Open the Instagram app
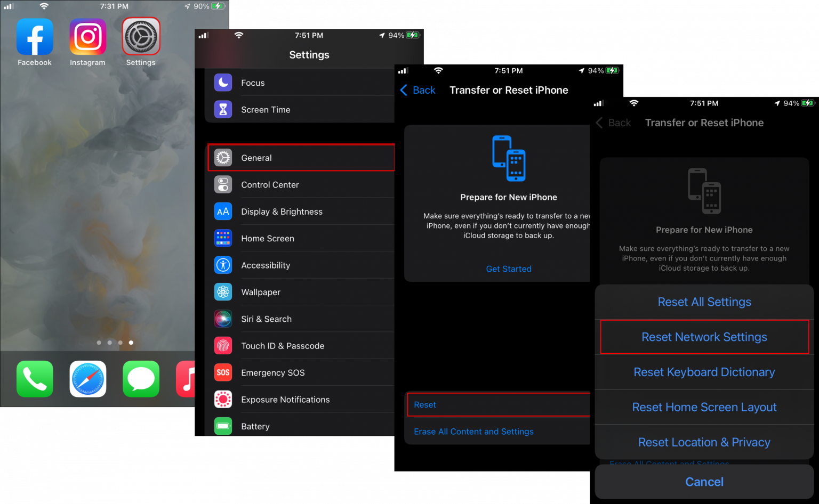This screenshot has width=819, height=504. (x=87, y=37)
